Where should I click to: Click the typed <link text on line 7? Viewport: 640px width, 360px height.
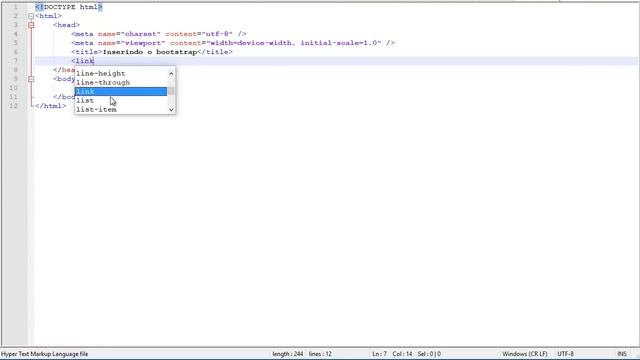point(83,61)
